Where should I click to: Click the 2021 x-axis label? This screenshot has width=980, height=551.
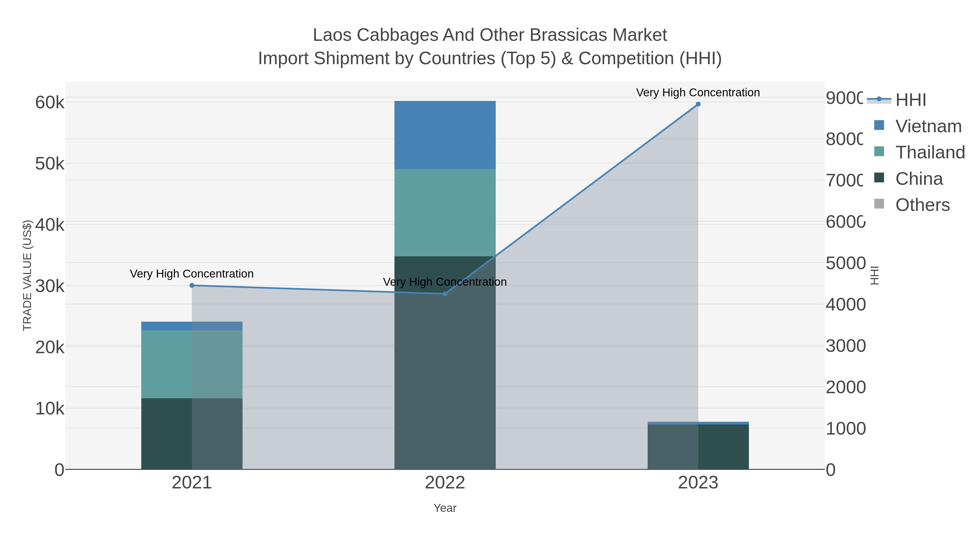point(192,483)
